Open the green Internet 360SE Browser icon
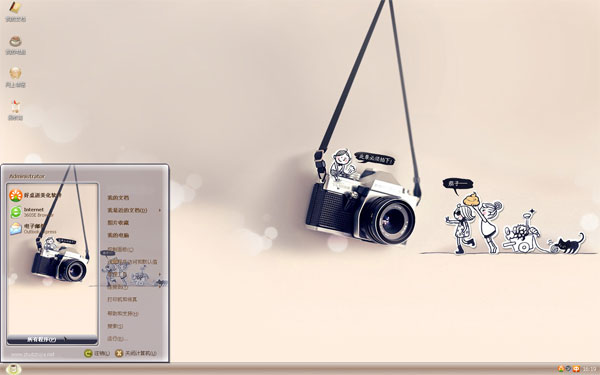Image resolution: width=600 pixels, height=375 pixels. tap(16, 212)
